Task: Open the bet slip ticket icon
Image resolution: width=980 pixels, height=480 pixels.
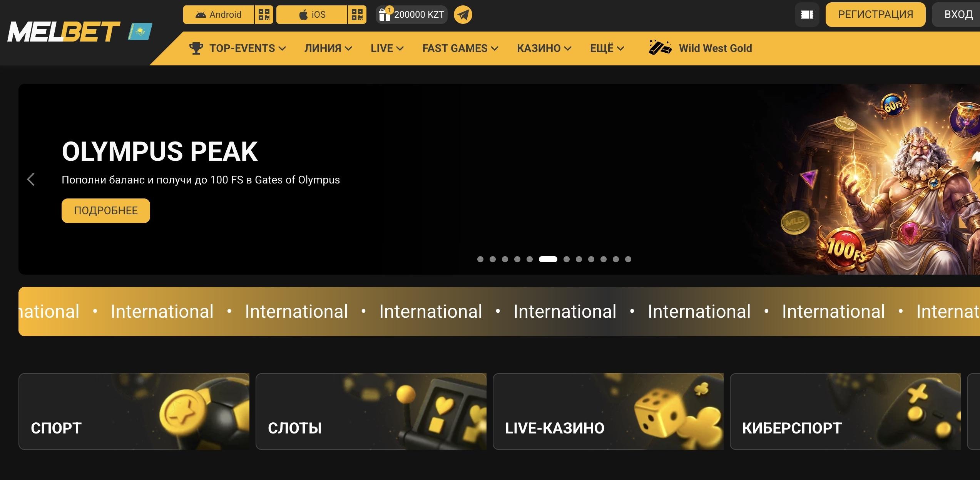Action: pyautogui.click(x=807, y=15)
